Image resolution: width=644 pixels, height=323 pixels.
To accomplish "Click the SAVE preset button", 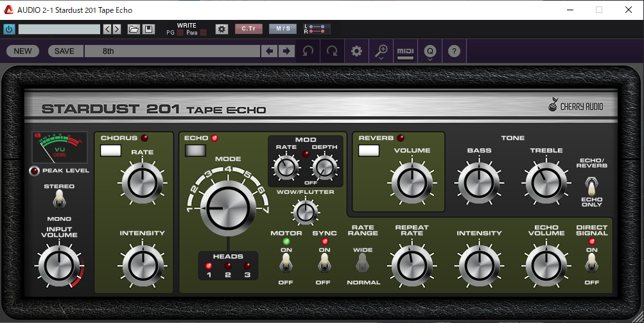I will (64, 51).
